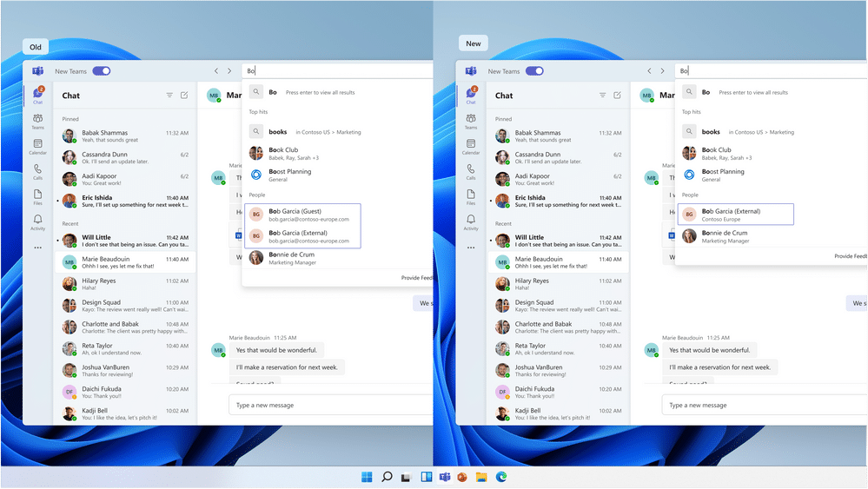Open more apps ellipsis in Old window sidebar

pyautogui.click(x=37, y=248)
